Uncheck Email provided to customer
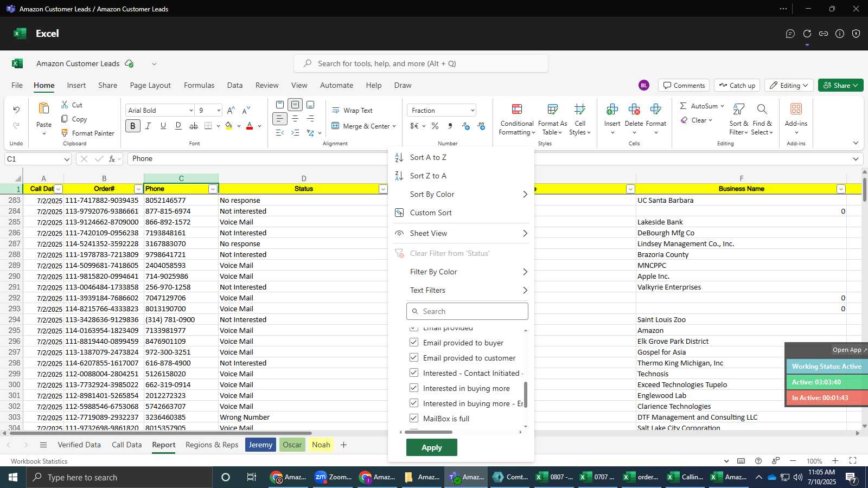 tap(414, 357)
